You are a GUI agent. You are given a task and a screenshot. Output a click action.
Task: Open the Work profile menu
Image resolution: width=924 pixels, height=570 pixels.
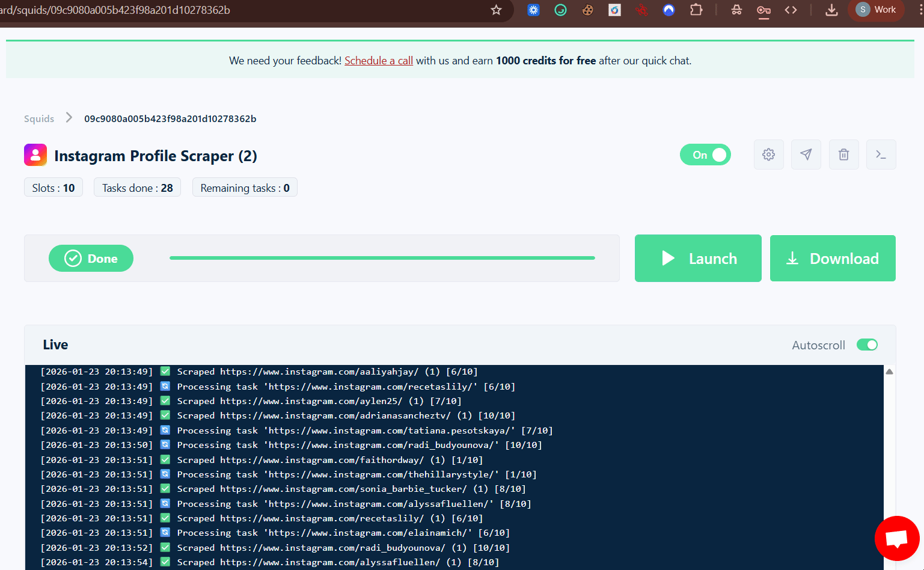point(876,10)
